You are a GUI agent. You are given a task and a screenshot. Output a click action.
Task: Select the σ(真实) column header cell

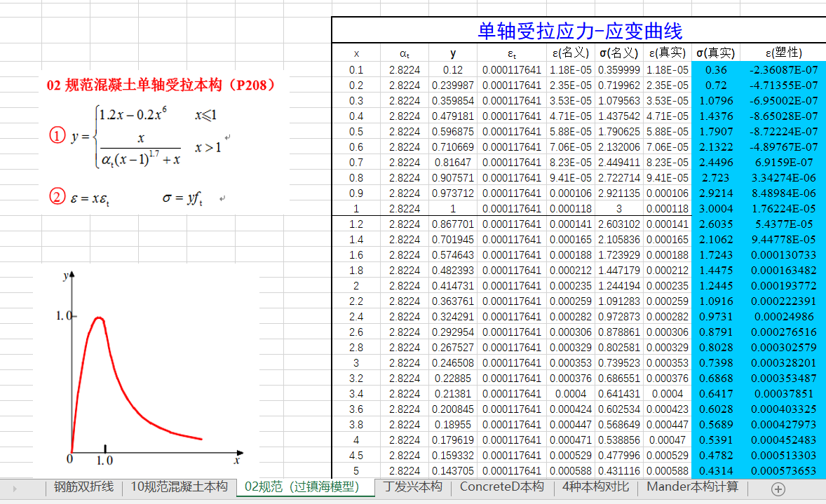[715, 53]
